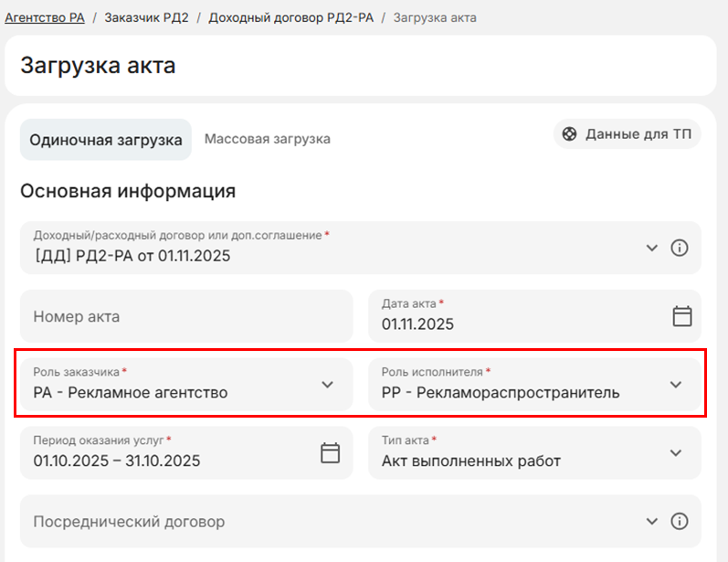This screenshot has width=728, height=562.
Task: Expand the Роль исполнителя dropdown
Action: point(676,385)
